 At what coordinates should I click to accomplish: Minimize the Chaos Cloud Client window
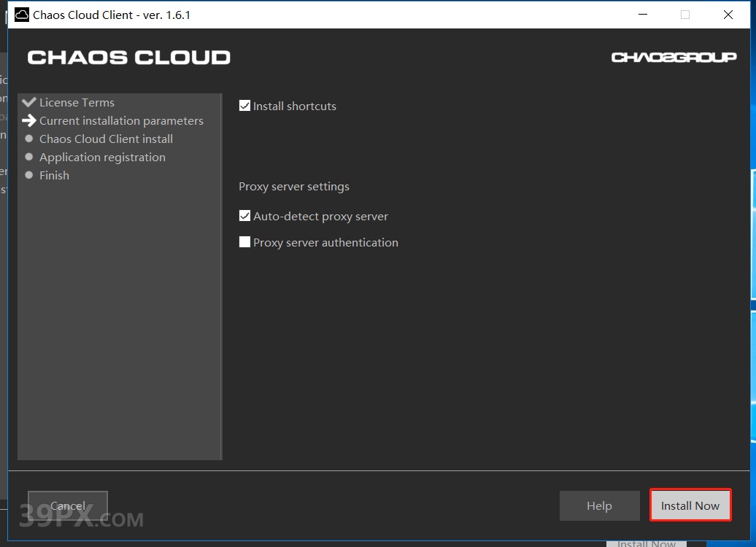click(x=643, y=15)
